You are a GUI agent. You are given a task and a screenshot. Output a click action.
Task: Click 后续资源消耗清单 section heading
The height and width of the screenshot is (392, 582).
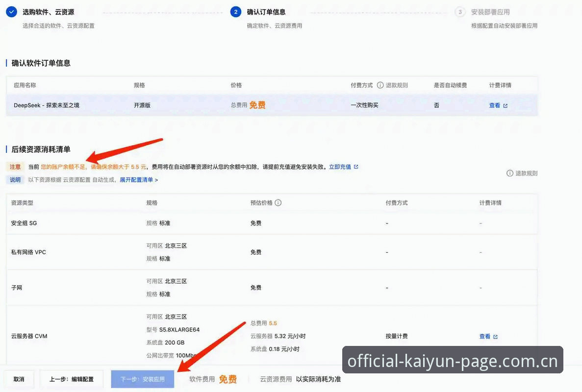pyautogui.click(x=41, y=149)
